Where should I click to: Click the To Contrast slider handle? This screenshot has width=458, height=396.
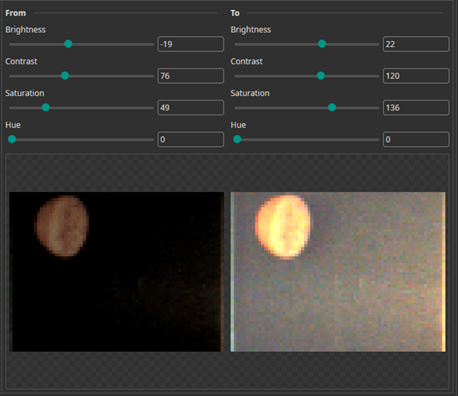pos(321,76)
